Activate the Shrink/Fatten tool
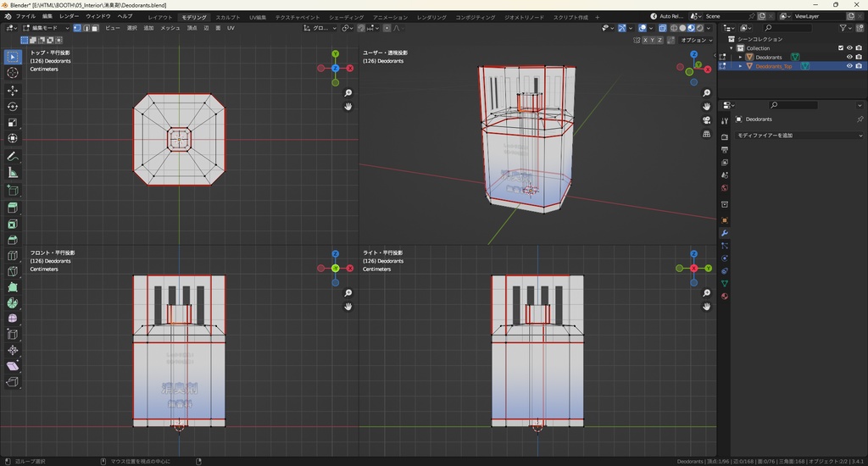The height and width of the screenshot is (466, 868). tap(13, 350)
